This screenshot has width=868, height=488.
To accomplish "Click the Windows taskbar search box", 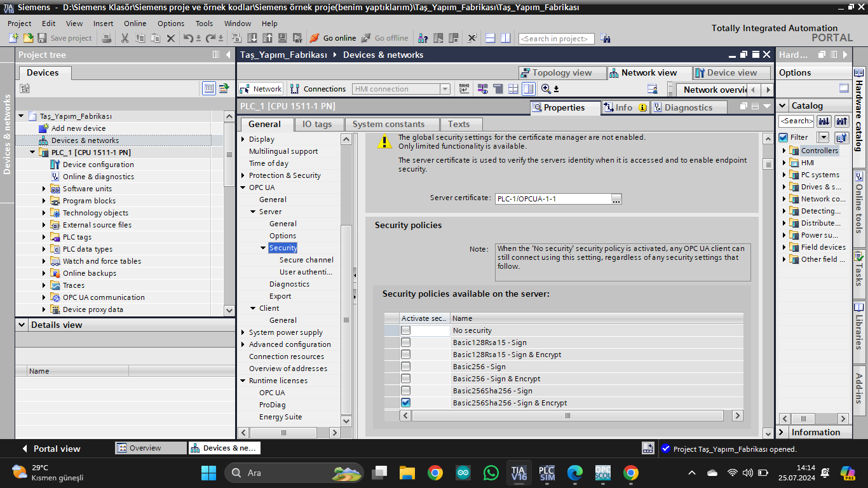I will (294, 473).
